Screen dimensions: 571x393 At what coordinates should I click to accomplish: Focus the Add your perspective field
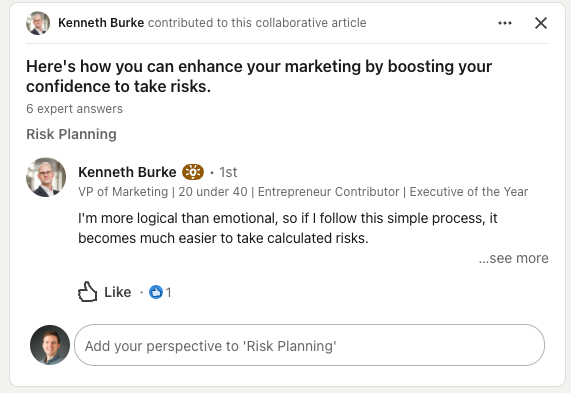point(310,345)
